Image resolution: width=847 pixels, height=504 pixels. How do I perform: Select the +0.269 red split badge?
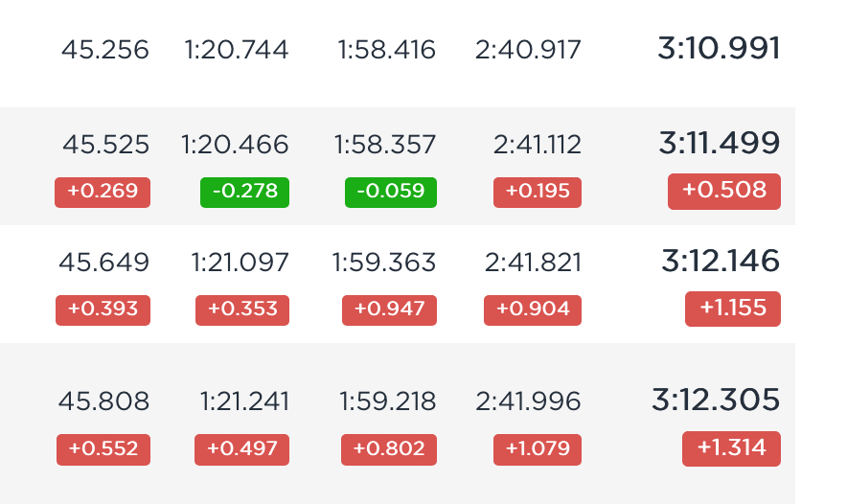coord(103,193)
